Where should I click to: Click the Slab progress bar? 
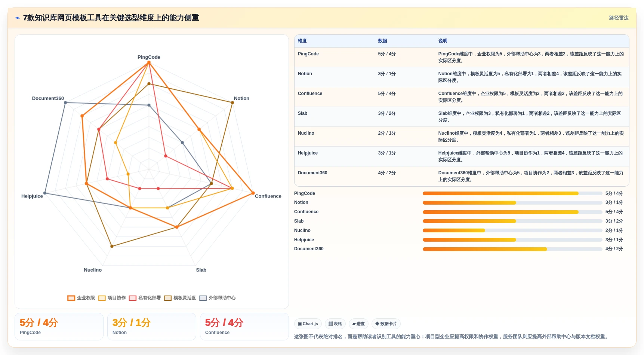pyautogui.click(x=512, y=221)
